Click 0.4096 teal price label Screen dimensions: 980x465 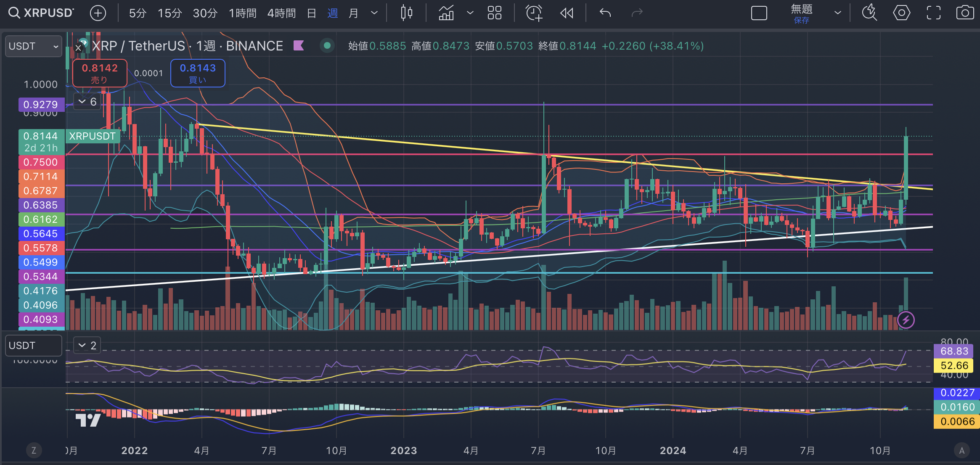click(x=41, y=305)
